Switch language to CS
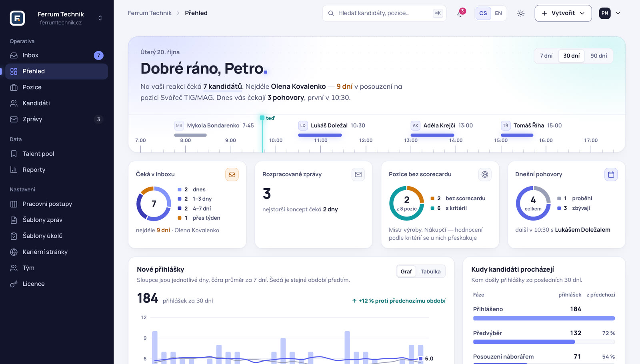Viewport: 640px width, 364px height. 483,13
